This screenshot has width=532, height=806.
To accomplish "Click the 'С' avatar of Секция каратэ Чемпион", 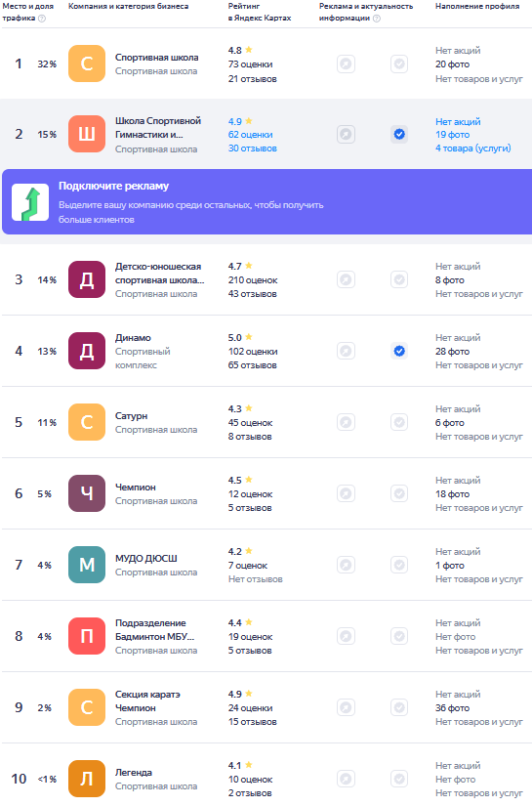I will 87,707.
